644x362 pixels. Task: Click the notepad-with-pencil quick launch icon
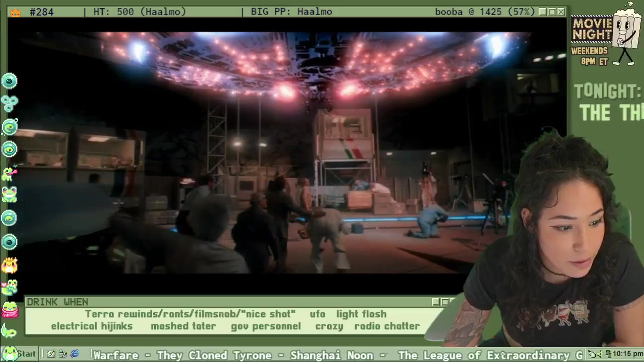pyautogui.click(x=51, y=354)
